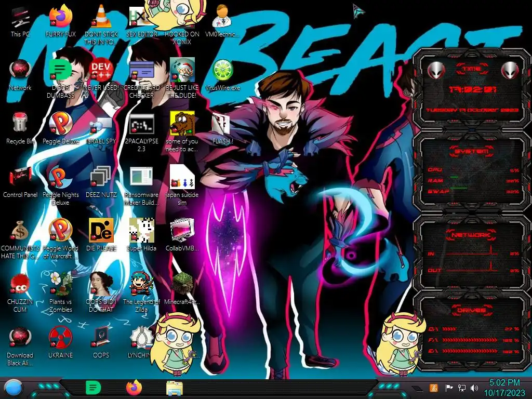Click the CPU percentage in SYSTEM widget
The image size is (532, 399).
[514, 170]
